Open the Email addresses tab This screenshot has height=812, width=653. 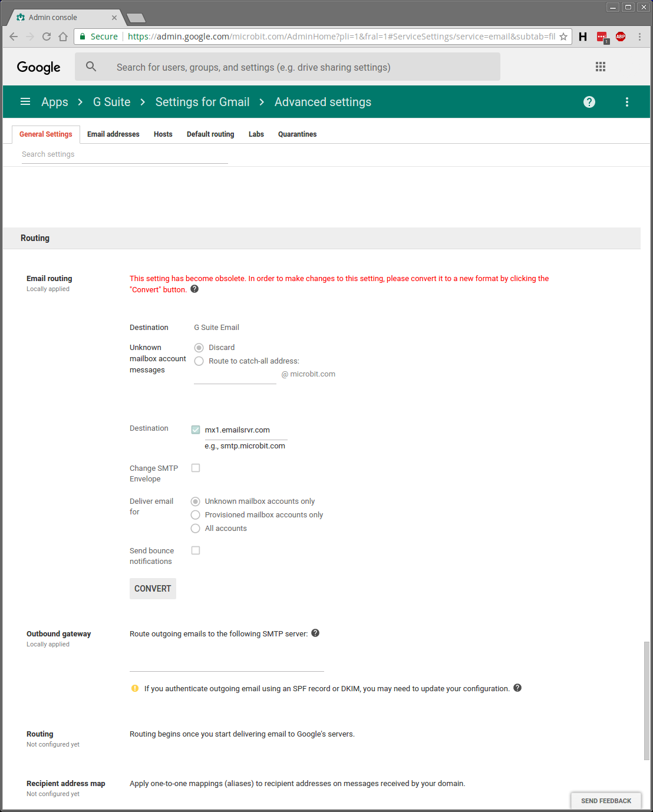tap(113, 134)
